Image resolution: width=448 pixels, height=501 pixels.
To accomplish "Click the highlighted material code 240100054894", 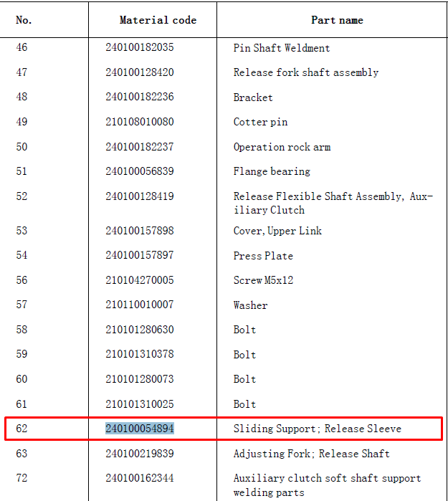I will (140, 429).
